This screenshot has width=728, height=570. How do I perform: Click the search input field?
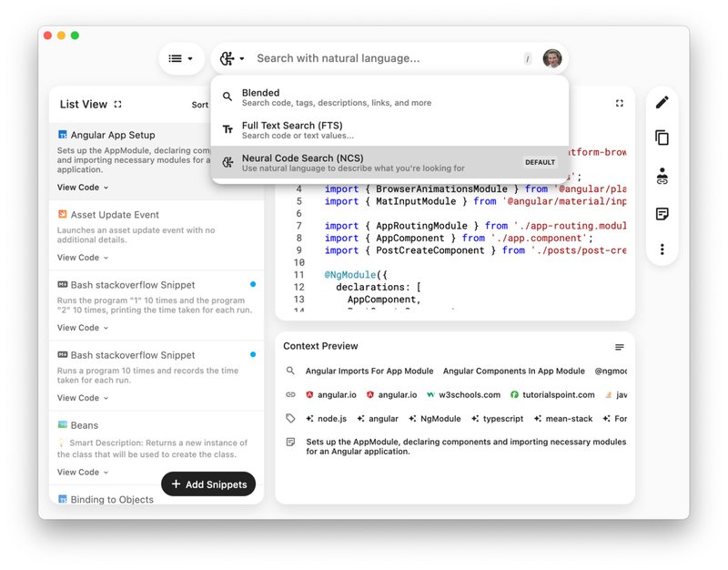[x=382, y=57]
